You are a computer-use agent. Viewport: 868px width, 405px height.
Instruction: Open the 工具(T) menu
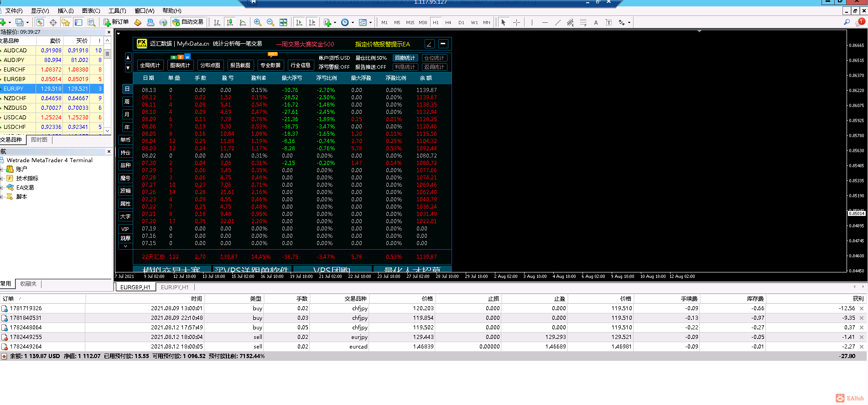click(x=117, y=10)
